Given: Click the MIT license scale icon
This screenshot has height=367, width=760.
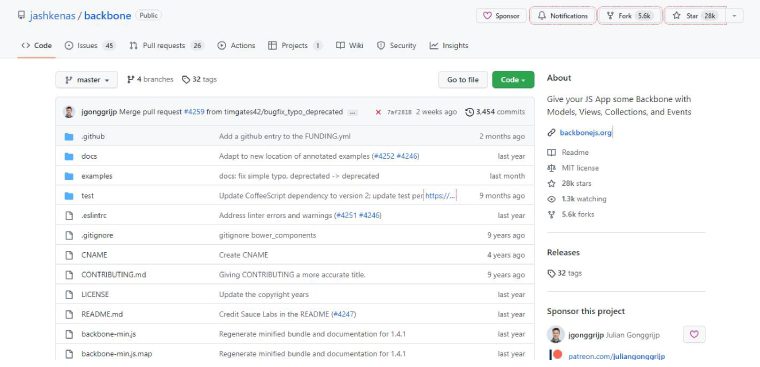Looking at the screenshot, I should pyautogui.click(x=551, y=168).
